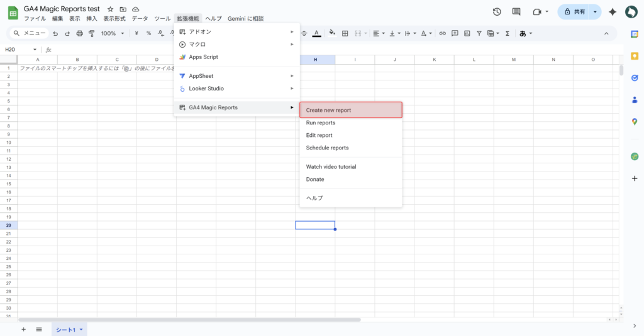Click the メニュー search box
644x336 pixels.
[x=29, y=33]
